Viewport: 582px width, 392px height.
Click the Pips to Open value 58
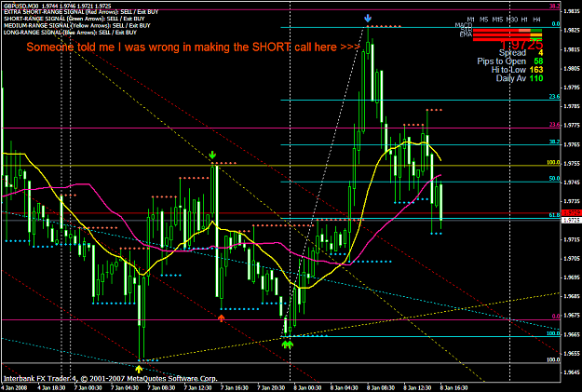pos(538,61)
